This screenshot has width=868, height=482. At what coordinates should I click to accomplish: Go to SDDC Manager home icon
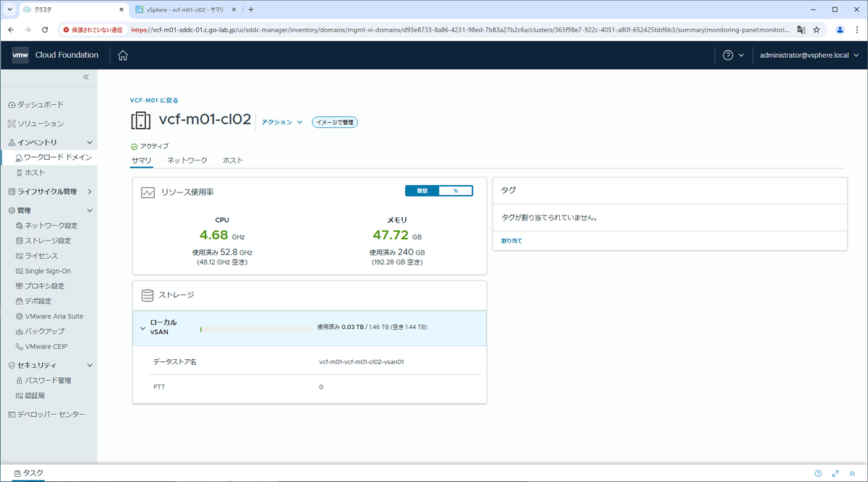tap(123, 55)
